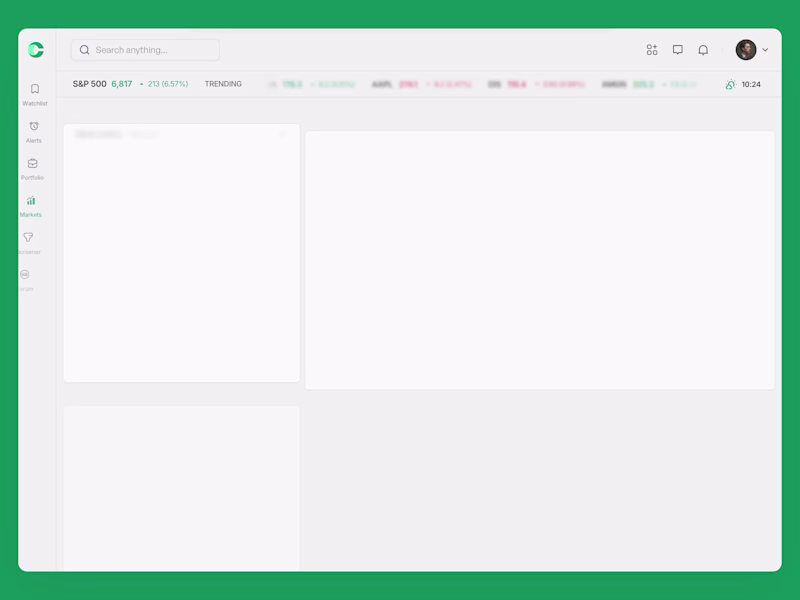Select the Markets sidebar item

point(31,207)
